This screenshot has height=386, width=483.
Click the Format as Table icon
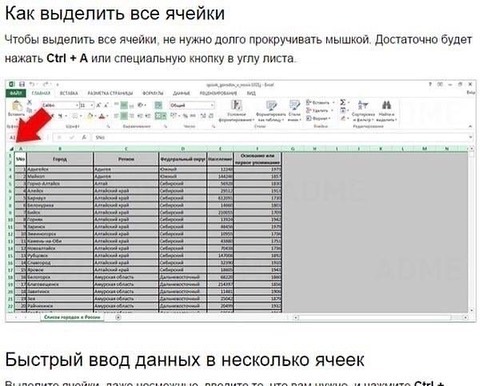coord(271,105)
